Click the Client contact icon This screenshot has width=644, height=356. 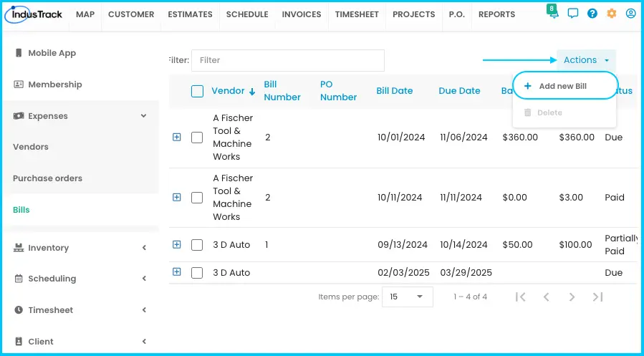19,341
